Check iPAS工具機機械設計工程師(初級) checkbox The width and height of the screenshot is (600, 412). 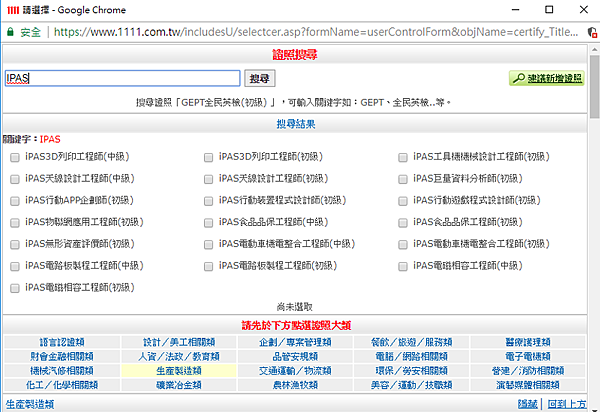[403, 157]
